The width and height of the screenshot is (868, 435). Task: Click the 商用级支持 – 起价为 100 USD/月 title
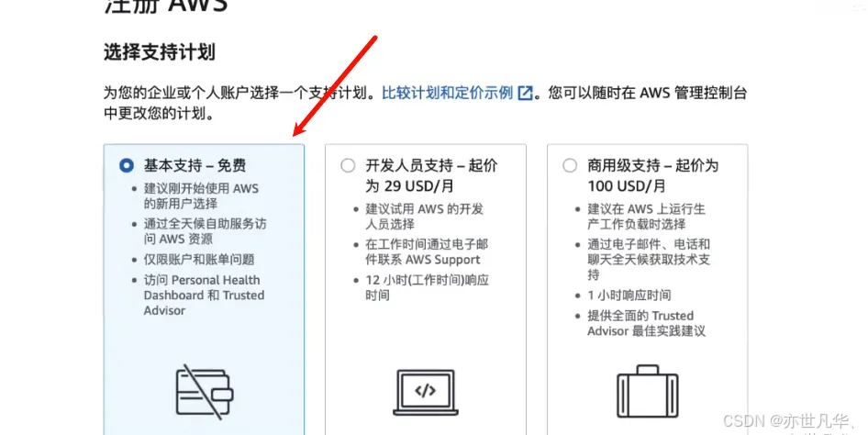tap(652, 175)
